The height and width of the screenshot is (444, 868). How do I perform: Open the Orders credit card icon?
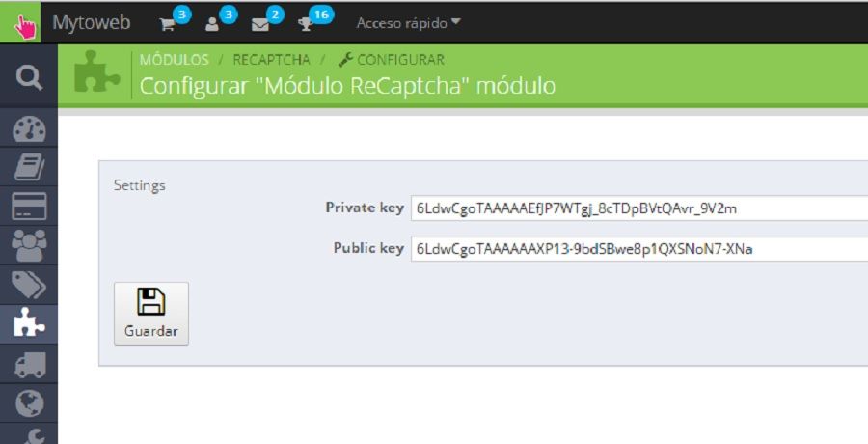(x=29, y=207)
